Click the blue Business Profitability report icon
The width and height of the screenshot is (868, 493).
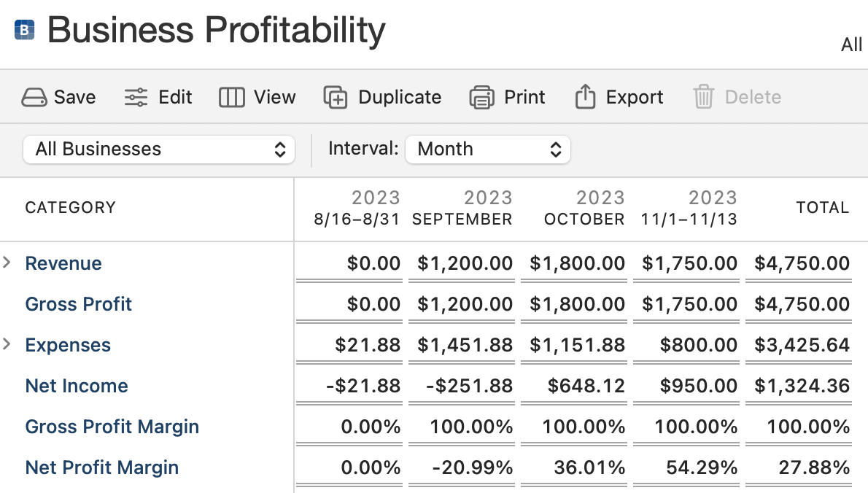point(24,30)
